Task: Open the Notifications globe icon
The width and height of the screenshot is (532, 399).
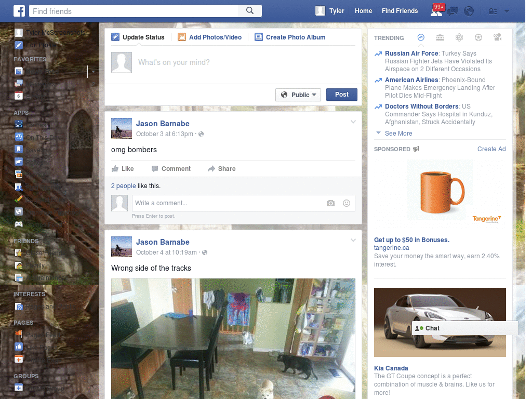Action: pos(469,11)
